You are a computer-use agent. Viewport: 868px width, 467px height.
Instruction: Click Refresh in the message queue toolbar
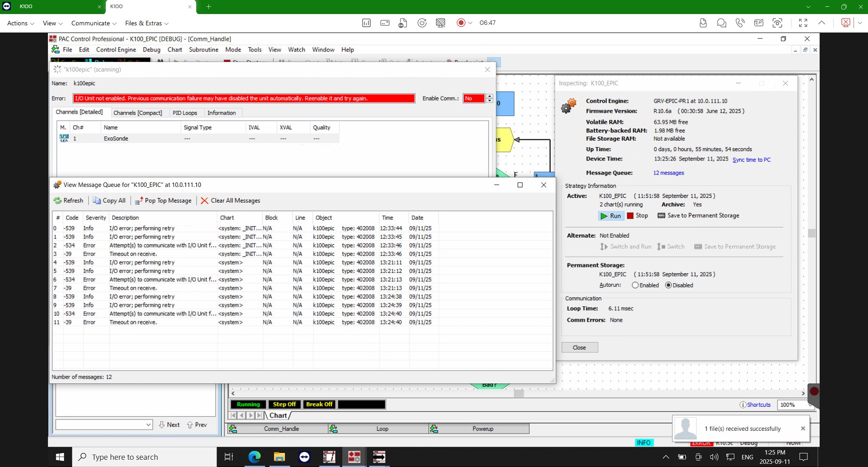[69, 200]
